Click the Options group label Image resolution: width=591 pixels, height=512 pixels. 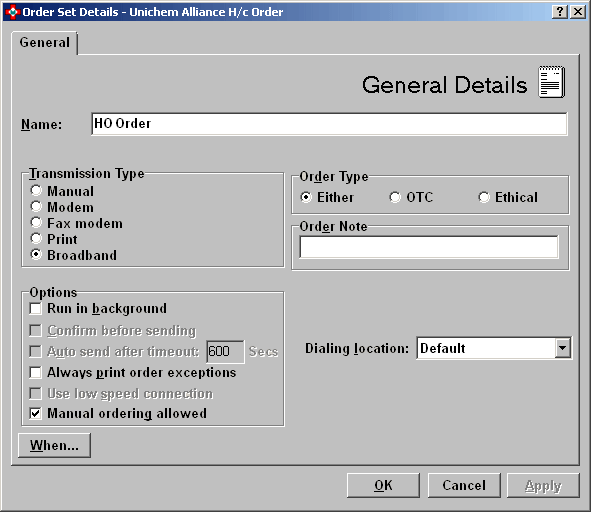(x=53, y=292)
